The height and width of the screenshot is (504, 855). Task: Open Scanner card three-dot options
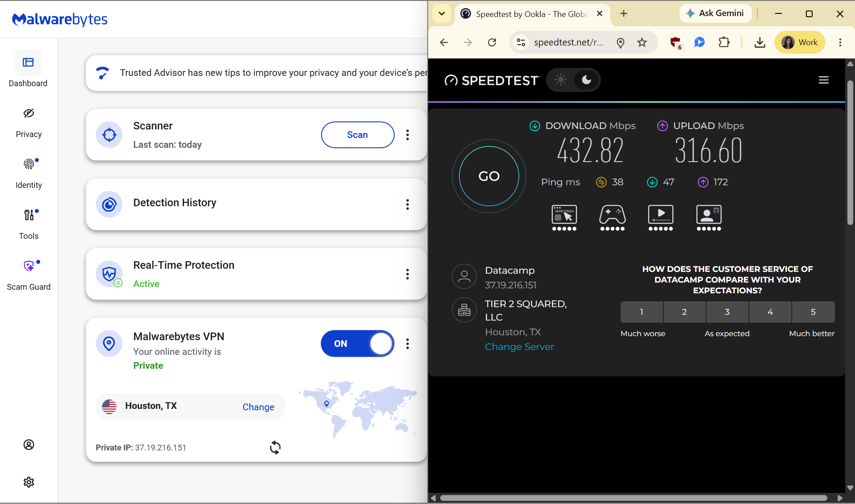pos(408,135)
